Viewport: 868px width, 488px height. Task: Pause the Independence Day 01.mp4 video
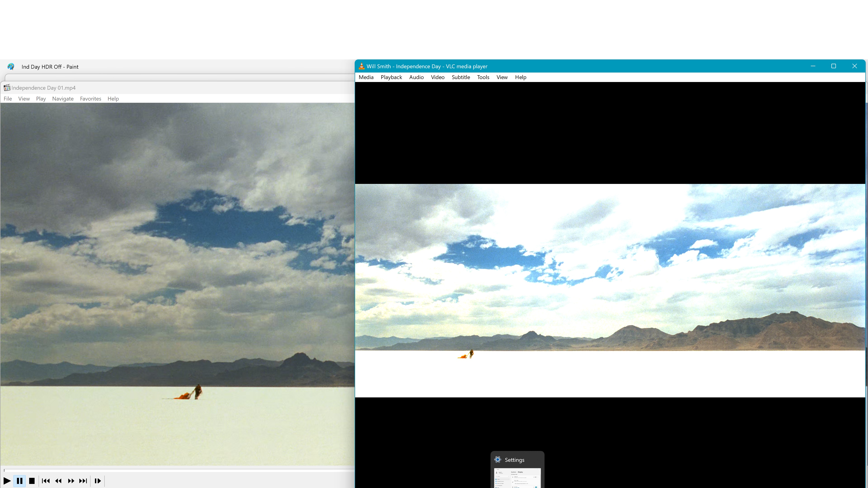[19, 481]
